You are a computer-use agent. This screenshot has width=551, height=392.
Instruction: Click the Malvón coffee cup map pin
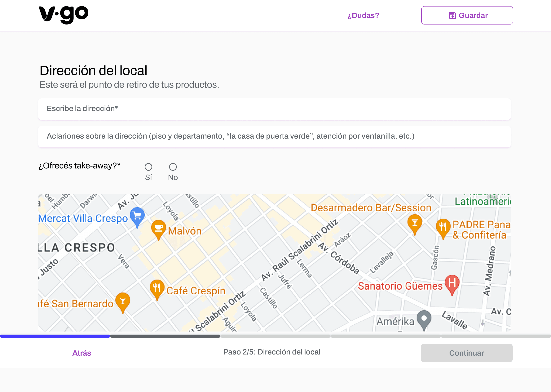click(x=158, y=230)
